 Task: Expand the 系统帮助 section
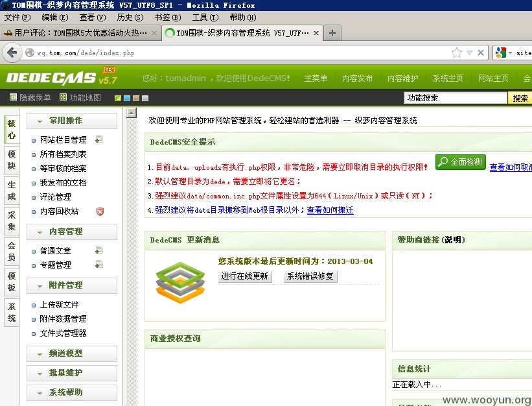[72, 392]
